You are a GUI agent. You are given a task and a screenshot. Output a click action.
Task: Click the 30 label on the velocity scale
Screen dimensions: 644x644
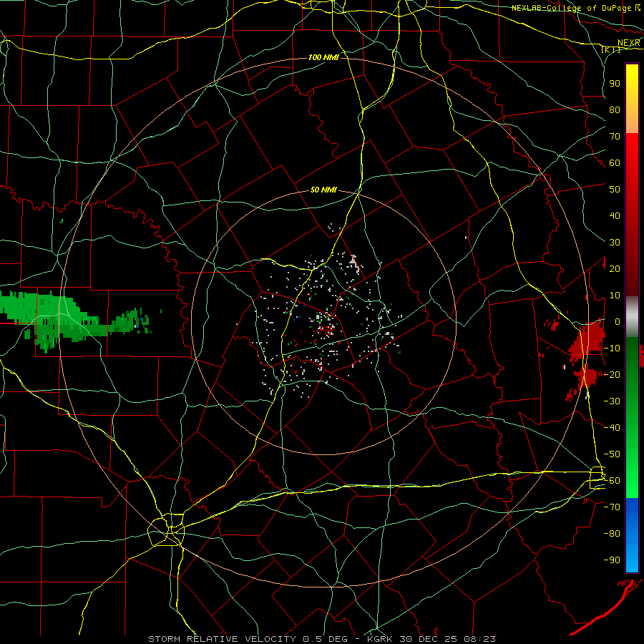pyautogui.click(x=615, y=243)
